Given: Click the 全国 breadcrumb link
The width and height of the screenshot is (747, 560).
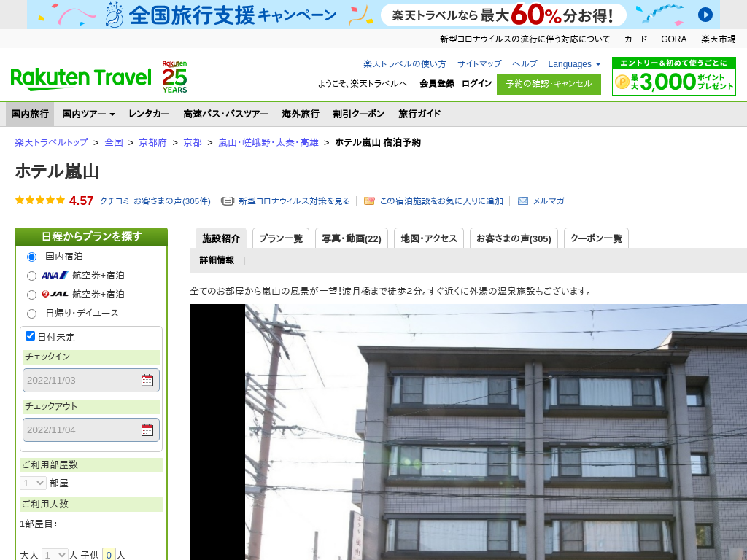Looking at the screenshot, I should click(x=114, y=142).
